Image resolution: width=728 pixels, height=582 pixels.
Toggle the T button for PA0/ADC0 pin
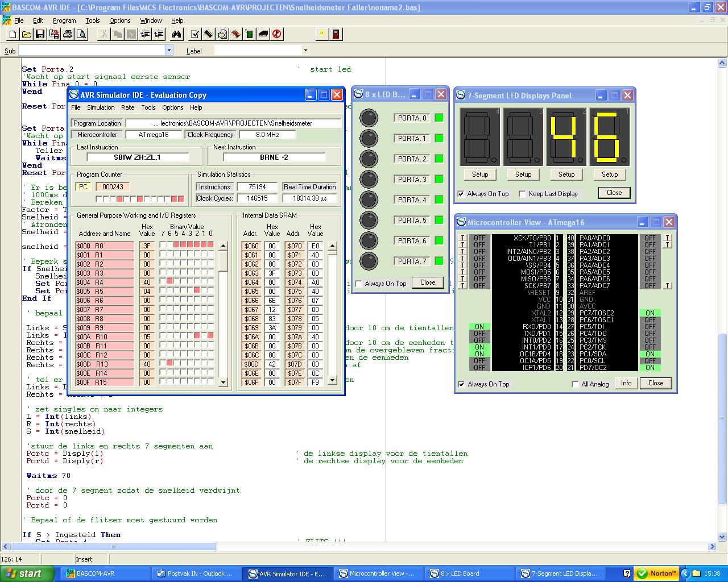point(668,238)
